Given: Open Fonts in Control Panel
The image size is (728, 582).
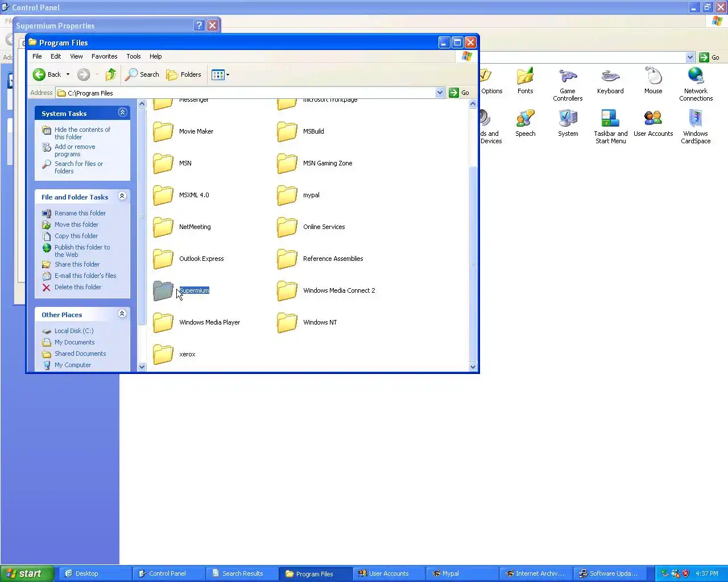Looking at the screenshot, I should 525,81.
